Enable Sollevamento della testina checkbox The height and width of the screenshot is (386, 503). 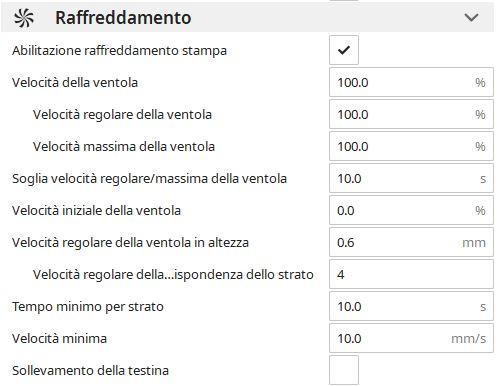pyautogui.click(x=344, y=370)
